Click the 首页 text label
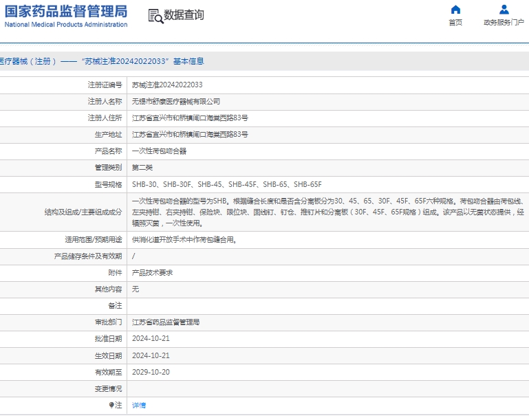The image size is (529, 420). [455, 23]
